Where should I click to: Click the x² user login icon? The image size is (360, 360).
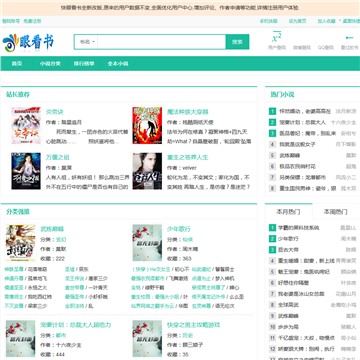(277, 37)
